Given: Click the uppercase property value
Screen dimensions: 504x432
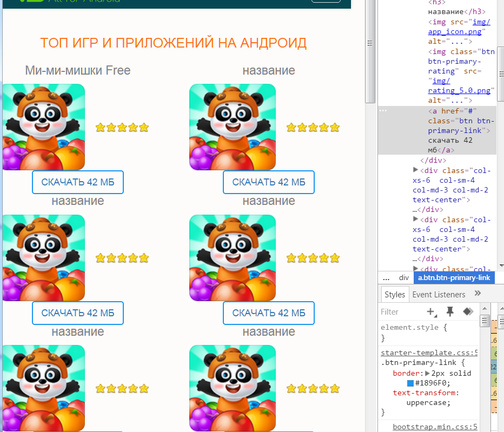Looking at the screenshot, I should click(x=426, y=402).
